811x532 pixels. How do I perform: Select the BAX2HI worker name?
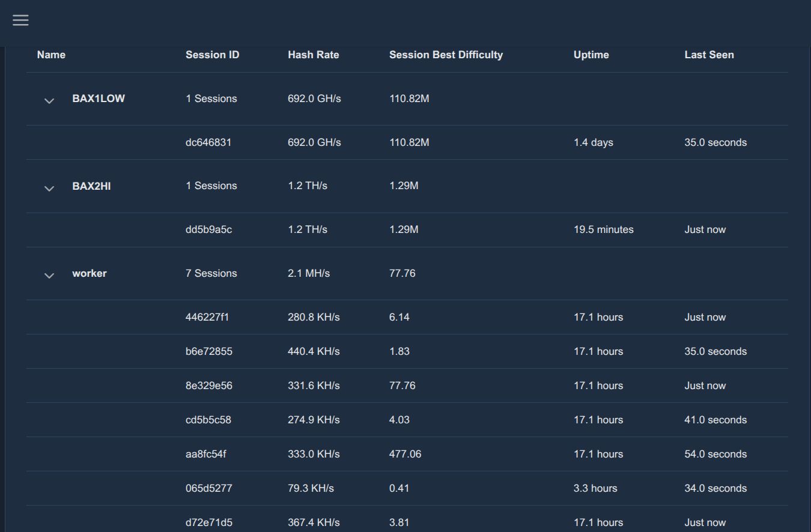click(91, 186)
